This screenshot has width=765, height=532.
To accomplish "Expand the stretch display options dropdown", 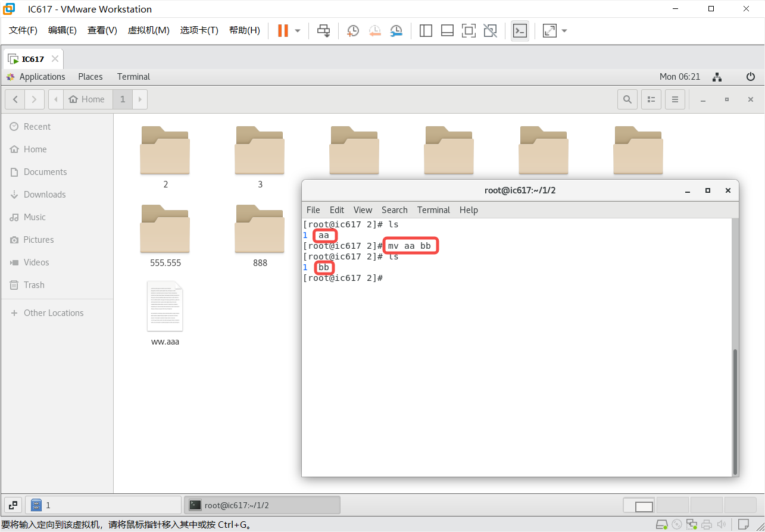I will click(x=564, y=30).
